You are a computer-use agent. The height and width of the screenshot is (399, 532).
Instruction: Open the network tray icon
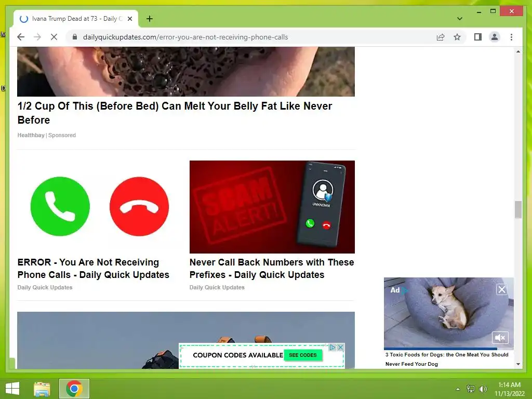[471, 389]
